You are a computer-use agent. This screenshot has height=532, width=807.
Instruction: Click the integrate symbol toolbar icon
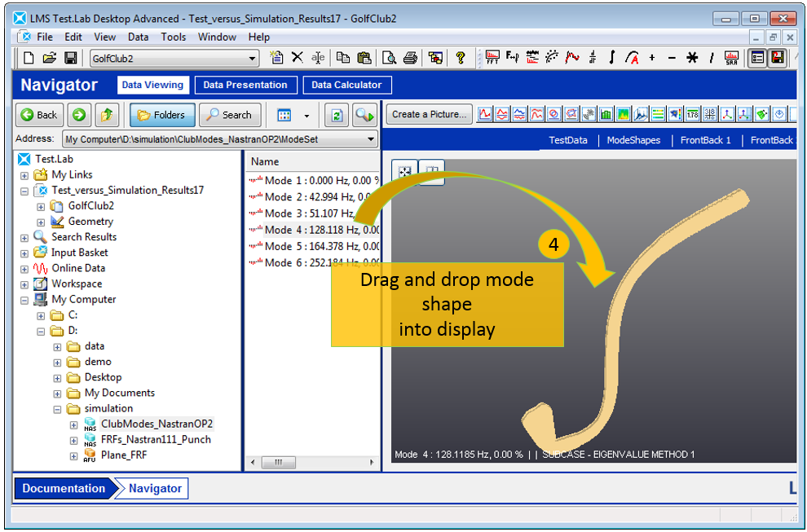[x=612, y=58]
